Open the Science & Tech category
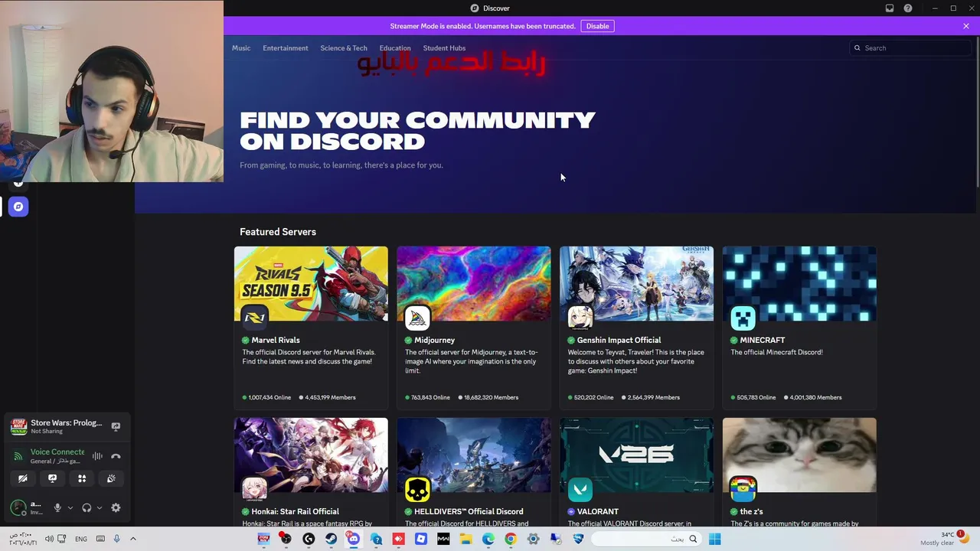The width and height of the screenshot is (980, 551). point(344,48)
